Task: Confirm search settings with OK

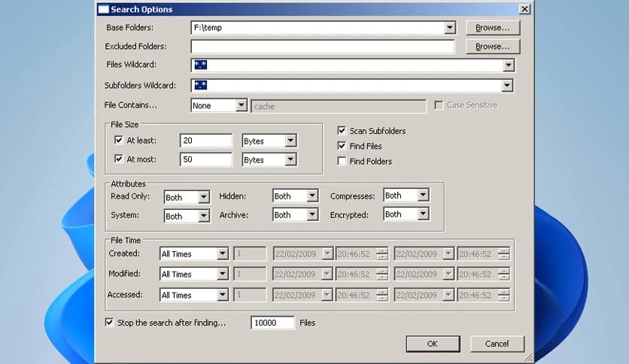Action: point(433,344)
